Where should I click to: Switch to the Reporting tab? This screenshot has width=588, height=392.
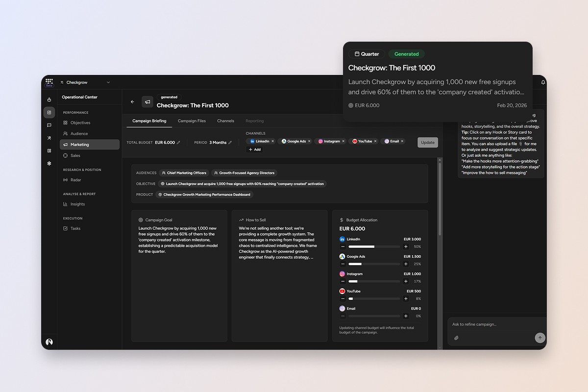pyautogui.click(x=255, y=121)
